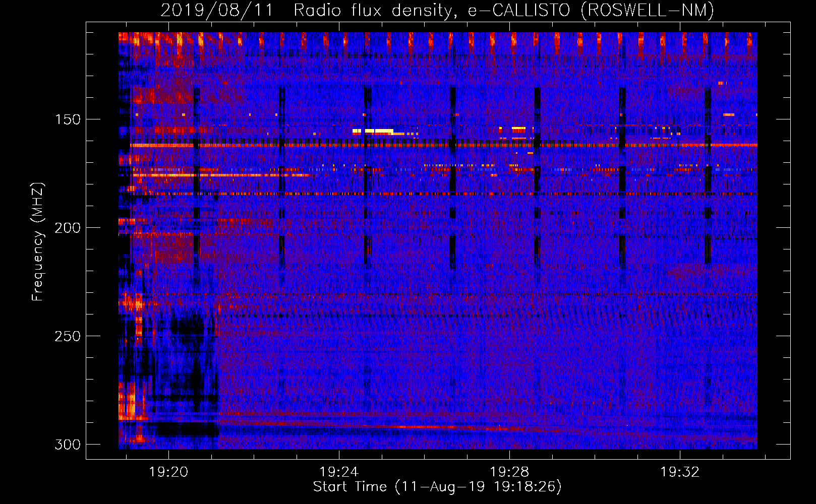Click the 'Frequency (MHZ)' axis title

[x=38, y=242]
